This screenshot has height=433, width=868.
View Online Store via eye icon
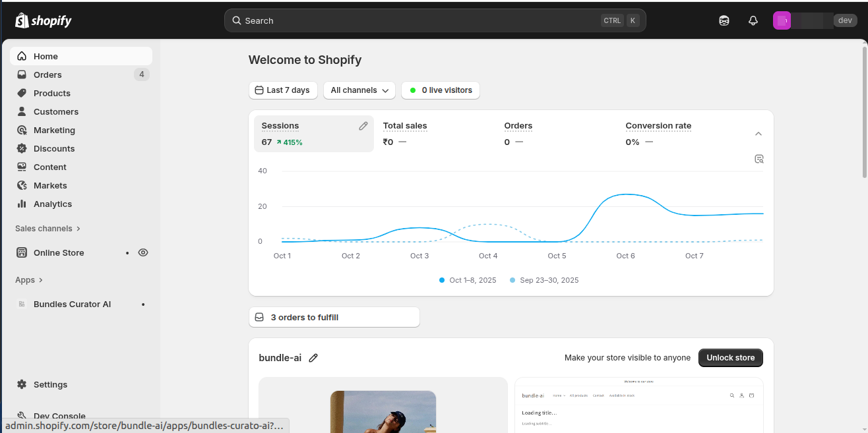[x=143, y=252]
